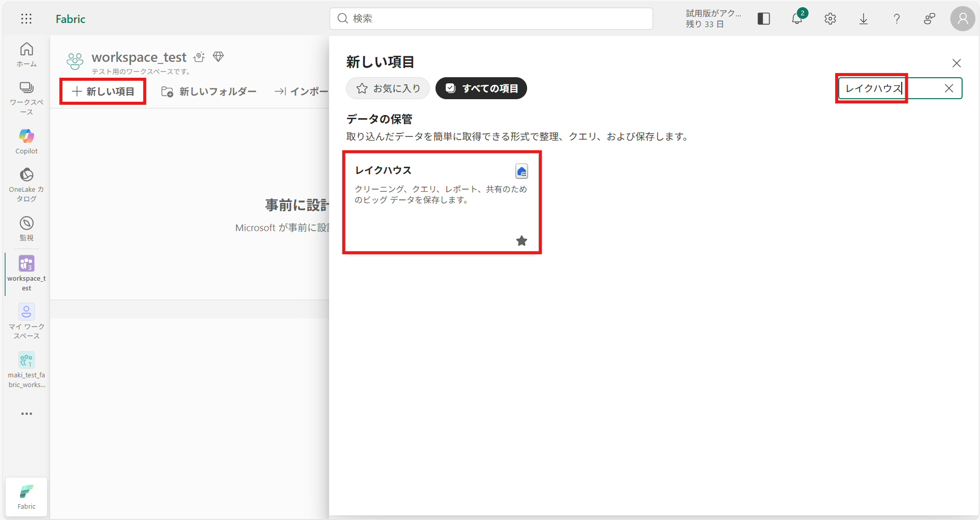Open the Workspaces navigation item
Image resolution: width=980 pixels, height=520 pixels.
click(27, 98)
